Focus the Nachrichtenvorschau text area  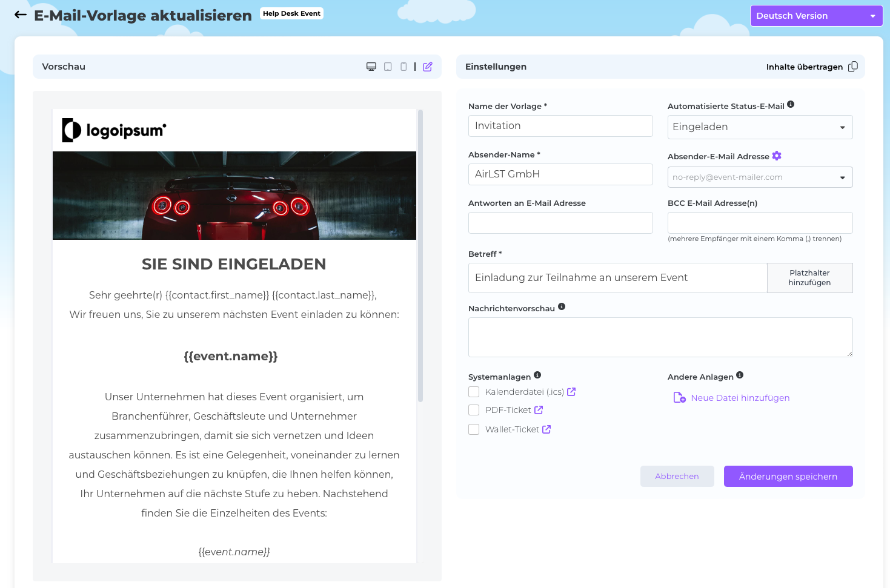tap(660, 337)
